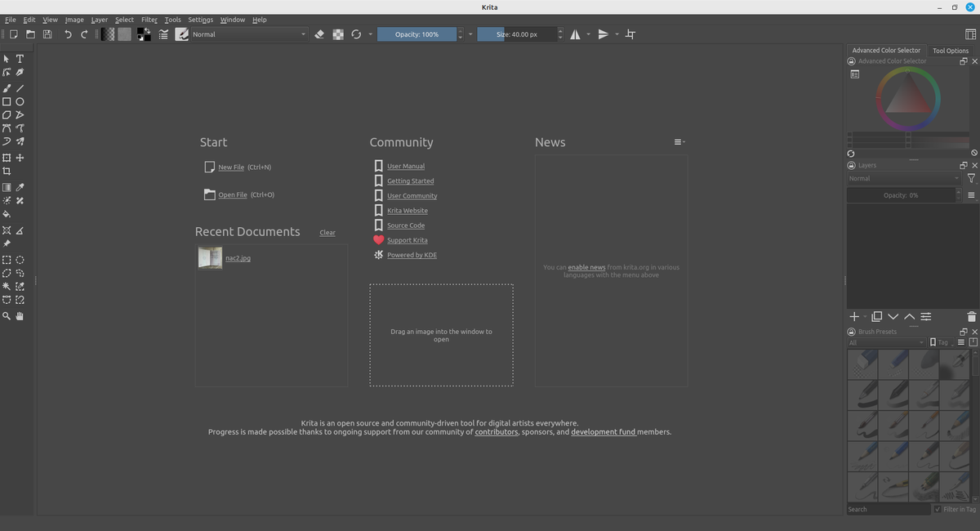Screen dimensions: 980x531
Task: Toggle Vertical Mirror tool
Action: (603, 34)
